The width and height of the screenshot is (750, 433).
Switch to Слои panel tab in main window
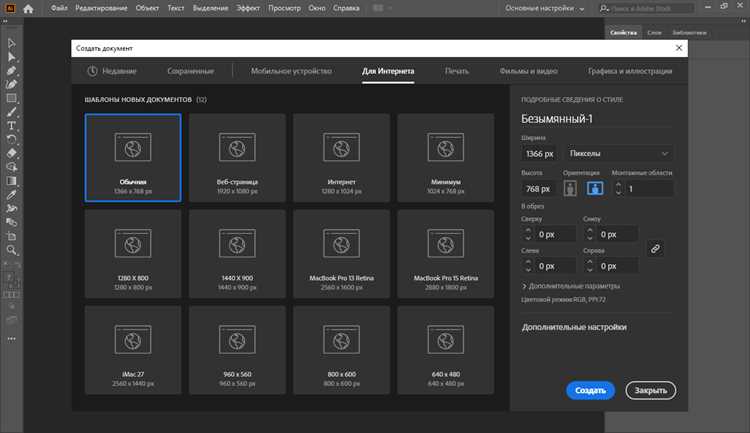pos(654,33)
